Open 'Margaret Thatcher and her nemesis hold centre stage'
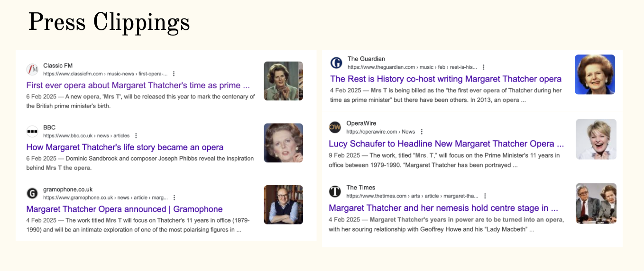The image size is (644, 271). pyautogui.click(x=443, y=208)
